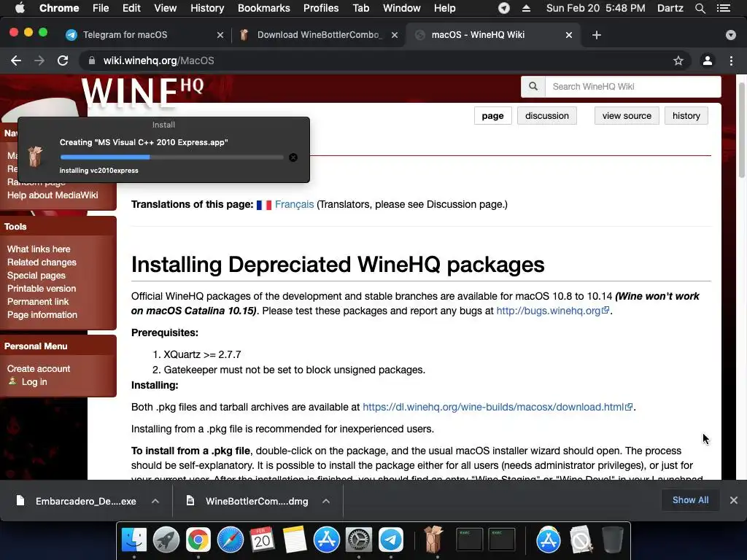Open the tab search dropdown arrow
747x560 pixels.
coord(731,35)
